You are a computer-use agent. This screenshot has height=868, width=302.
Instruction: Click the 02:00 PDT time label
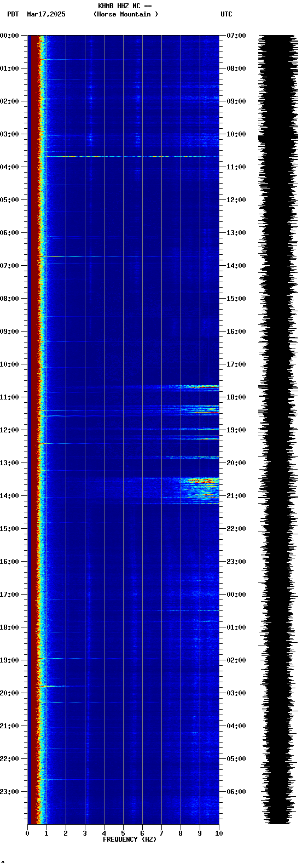click(x=10, y=101)
